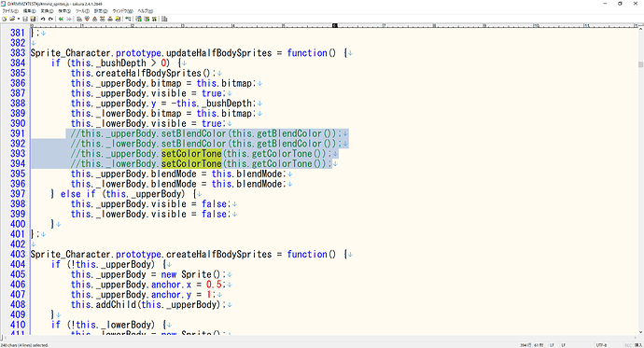The height and width of the screenshot is (348, 644).
Task: Click the '4 lines selected' status text
Action: click(24, 345)
